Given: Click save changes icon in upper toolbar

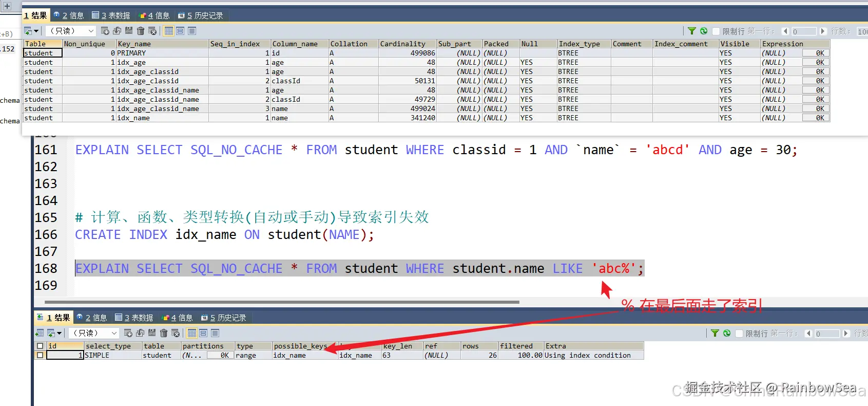Looking at the screenshot, I should pos(129,31).
